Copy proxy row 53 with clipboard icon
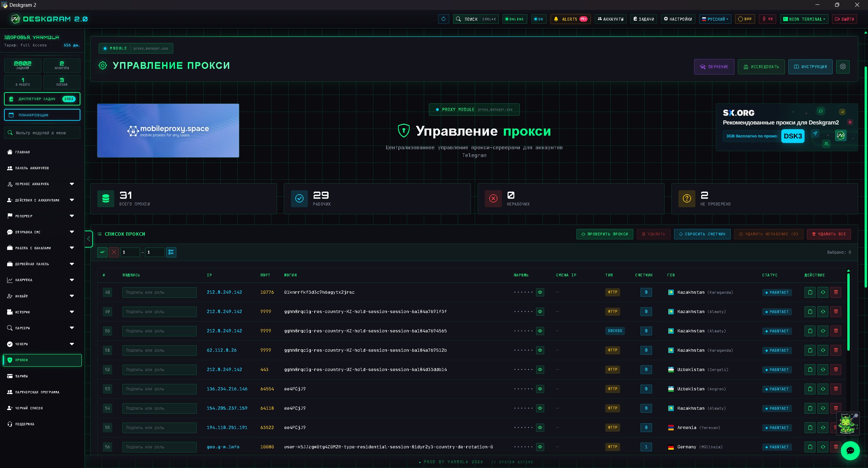This screenshot has width=868, height=468. click(x=810, y=389)
